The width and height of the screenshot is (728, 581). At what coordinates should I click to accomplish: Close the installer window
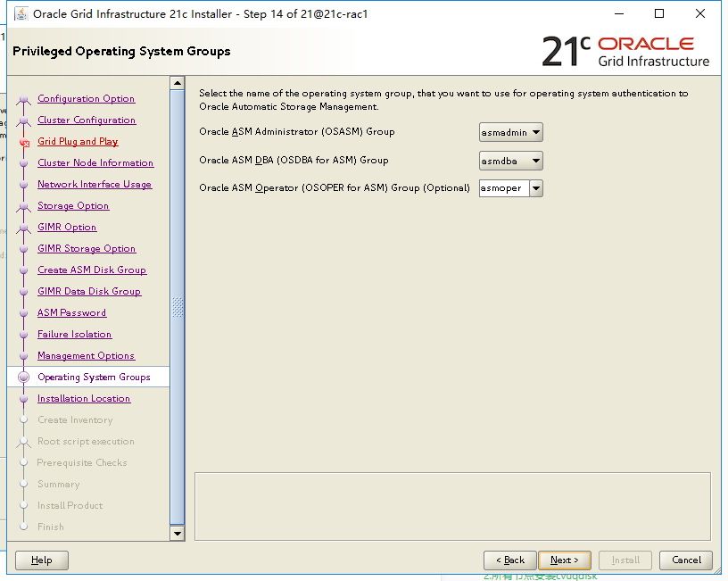point(700,14)
